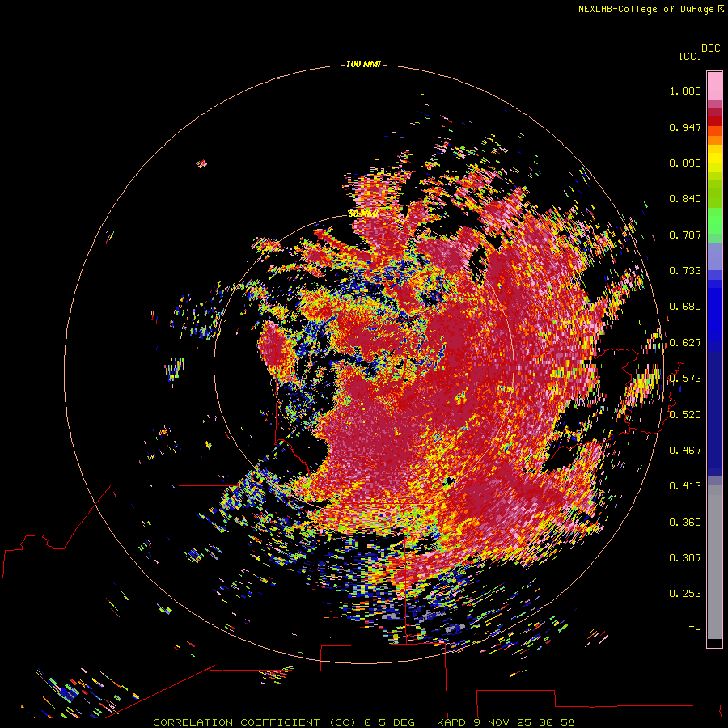Click the [CC] units label above color bar
The height and width of the screenshot is (728, 728).
(690, 56)
